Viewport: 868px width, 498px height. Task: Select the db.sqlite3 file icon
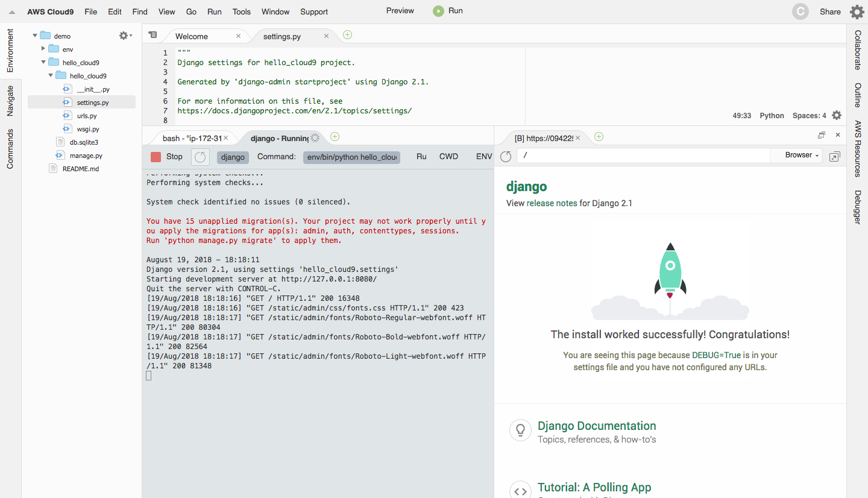point(60,142)
